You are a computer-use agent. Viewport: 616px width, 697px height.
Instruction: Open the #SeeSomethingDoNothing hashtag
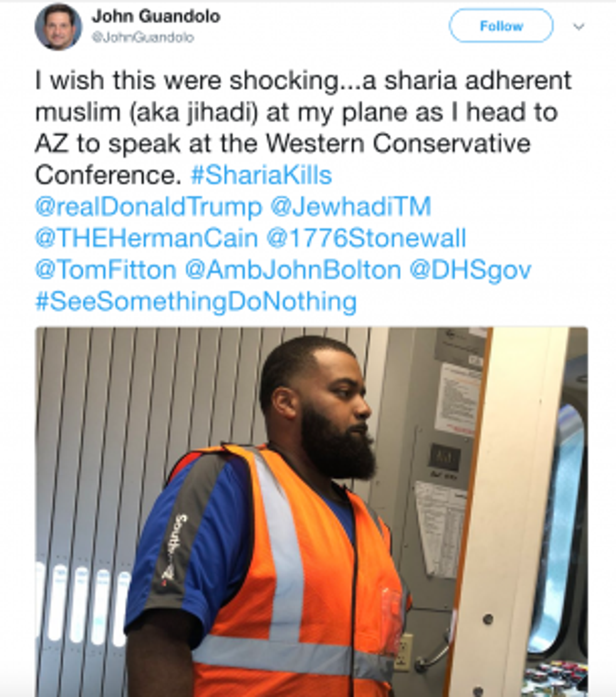[196, 302]
